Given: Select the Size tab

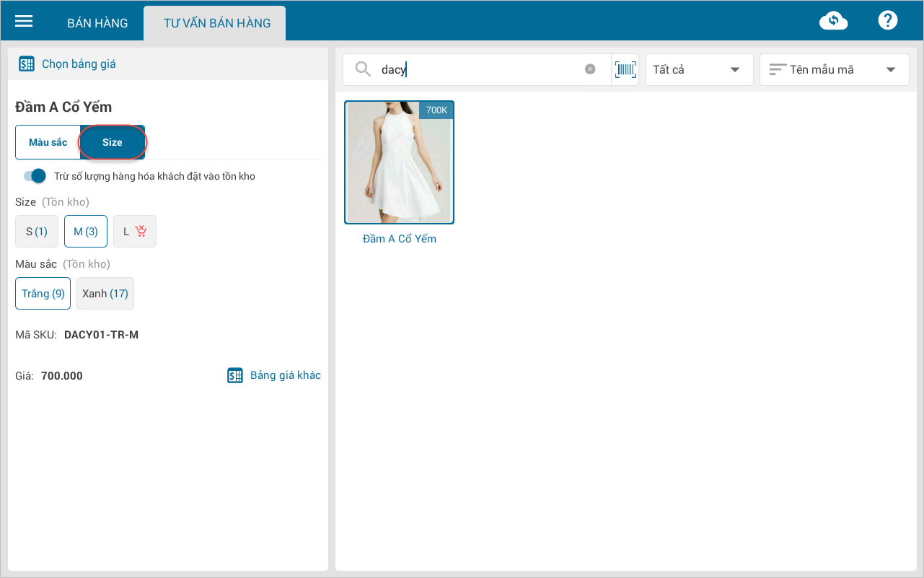Looking at the screenshot, I should pyautogui.click(x=113, y=142).
